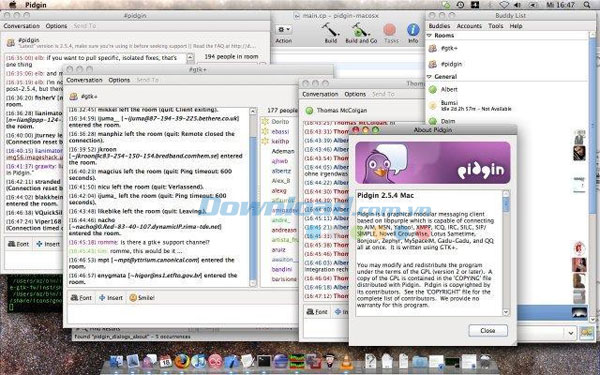Open the Action gear dropdown in Xcode
This screenshot has height=375, width=600.
pyautogui.click(x=284, y=29)
